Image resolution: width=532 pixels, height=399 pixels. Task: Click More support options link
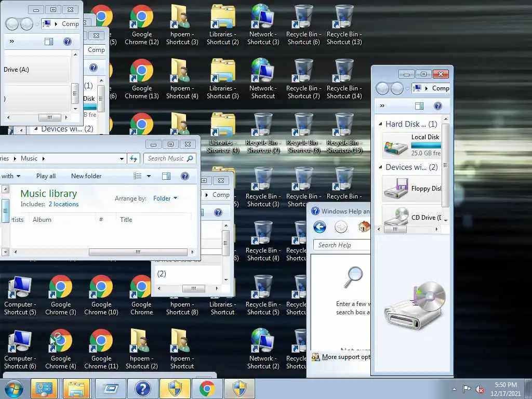(x=345, y=356)
